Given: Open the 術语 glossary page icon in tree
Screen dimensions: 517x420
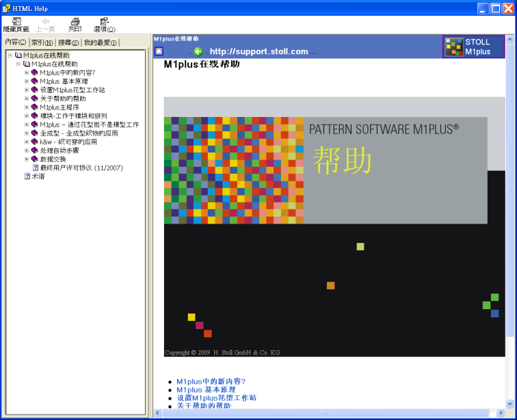Looking at the screenshot, I should click(x=27, y=176).
